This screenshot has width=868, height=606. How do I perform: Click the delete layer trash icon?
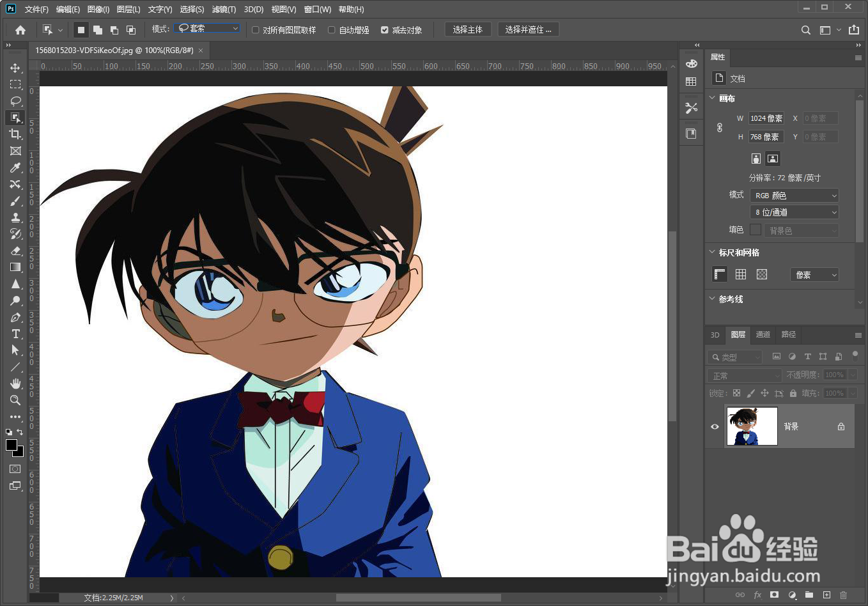click(x=843, y=594)
